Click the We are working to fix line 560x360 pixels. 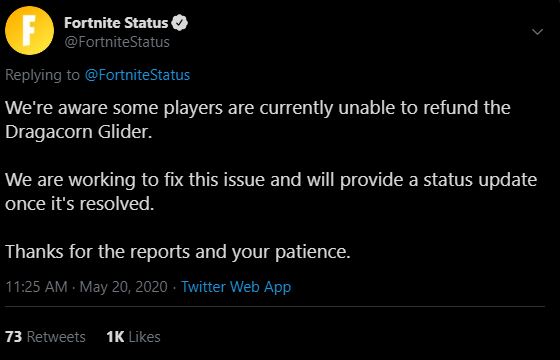click(271, 180)
